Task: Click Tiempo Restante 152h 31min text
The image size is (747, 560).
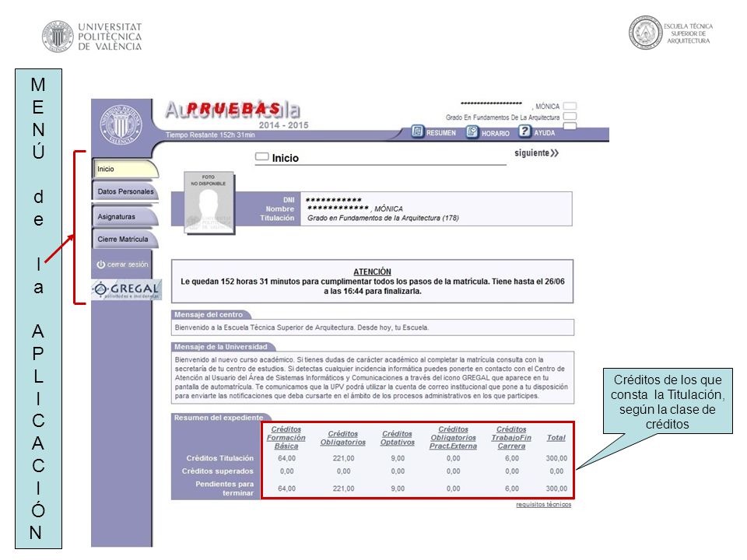Action: pyautogui.click(x=210, y=135)
